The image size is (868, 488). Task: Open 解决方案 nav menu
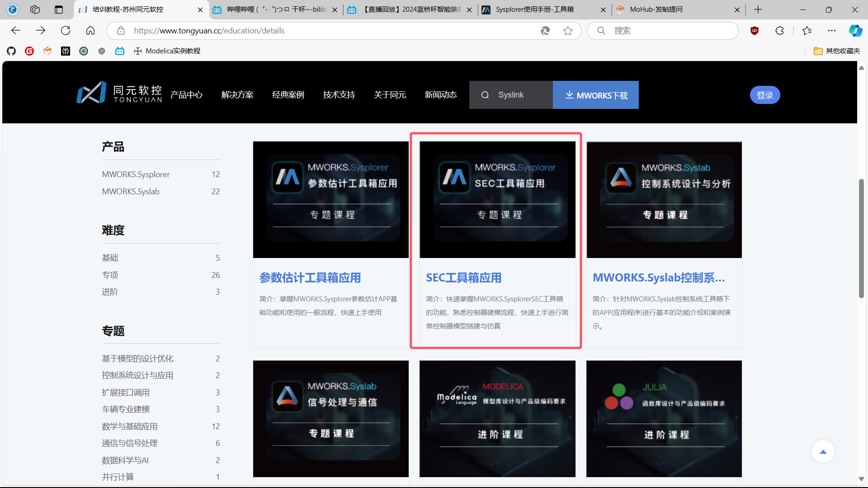coord(237,95)
